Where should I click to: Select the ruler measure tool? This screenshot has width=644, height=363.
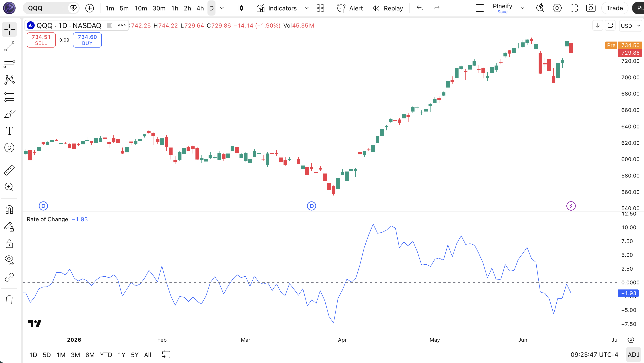[x=9, y=170]
